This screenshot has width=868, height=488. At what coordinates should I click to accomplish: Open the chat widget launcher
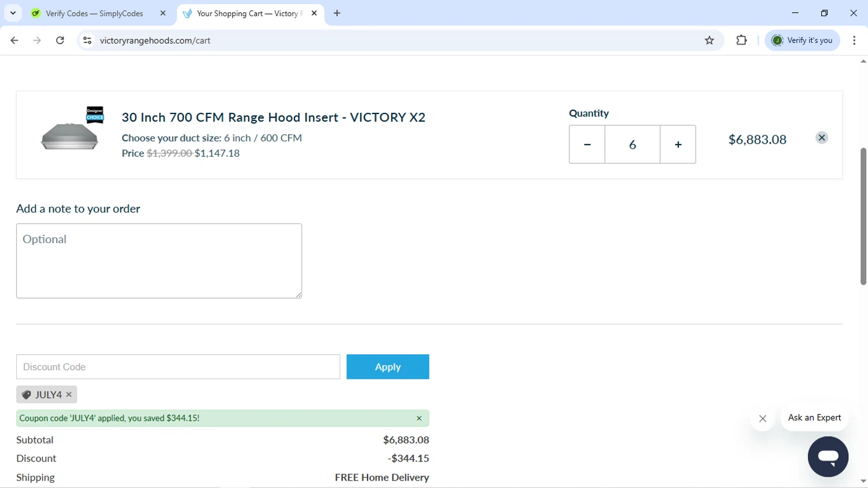pyautogui.click(x=828, y=457)
